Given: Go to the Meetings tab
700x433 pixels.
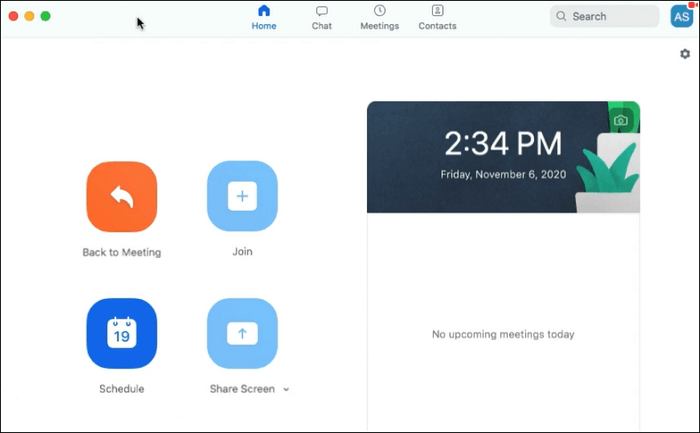Looking at the screenshot, I should [x=379, y=17].
